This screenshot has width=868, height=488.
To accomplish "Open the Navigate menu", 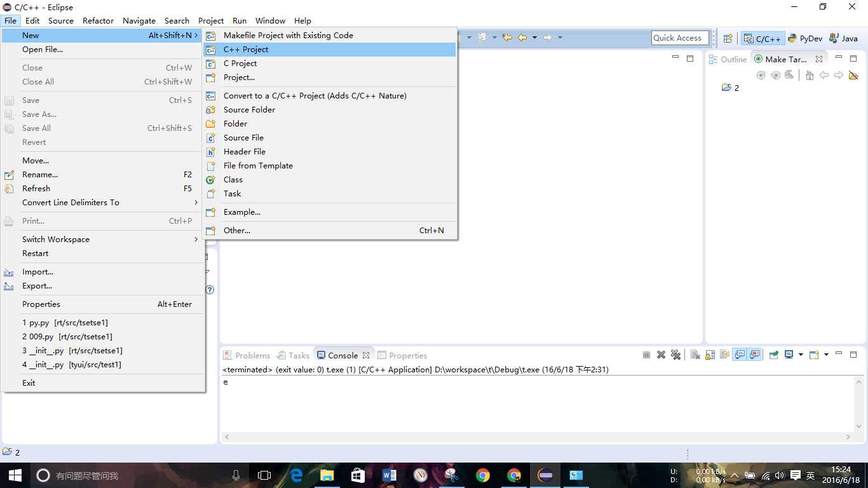I will (x=139, y=20).
